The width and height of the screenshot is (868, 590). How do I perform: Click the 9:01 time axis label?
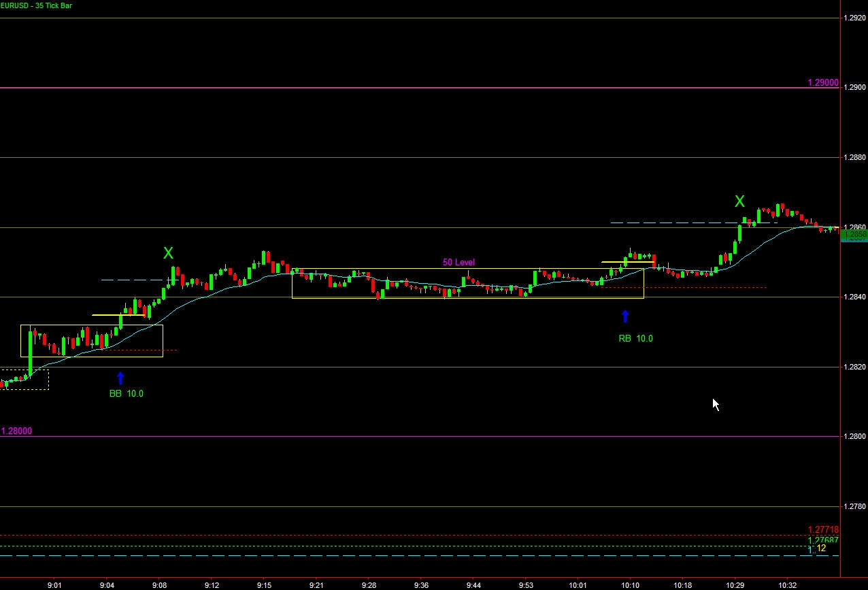[55, 585]
